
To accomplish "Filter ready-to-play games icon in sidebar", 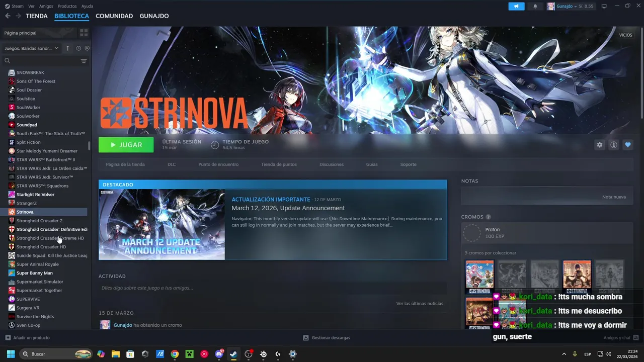I will (87, 48).
